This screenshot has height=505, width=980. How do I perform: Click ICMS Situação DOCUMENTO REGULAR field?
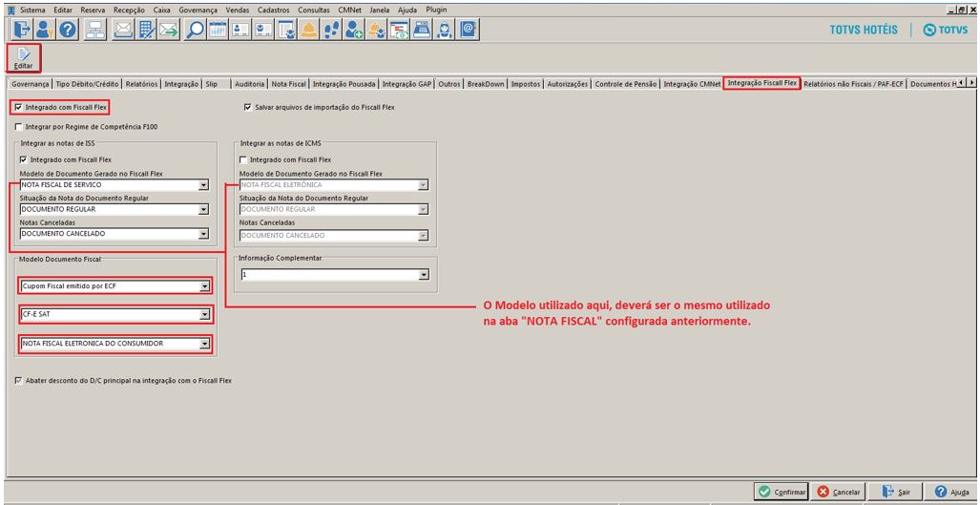point(334,209)
